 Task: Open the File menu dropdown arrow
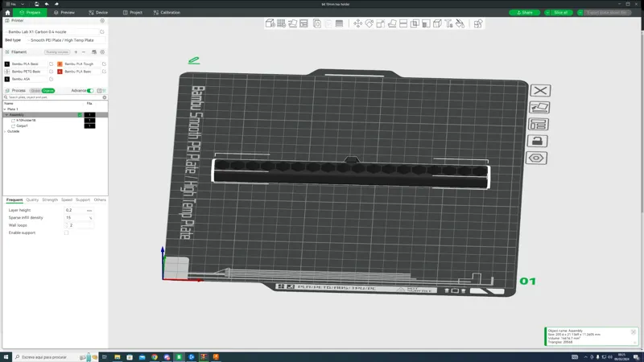point(23,4)
